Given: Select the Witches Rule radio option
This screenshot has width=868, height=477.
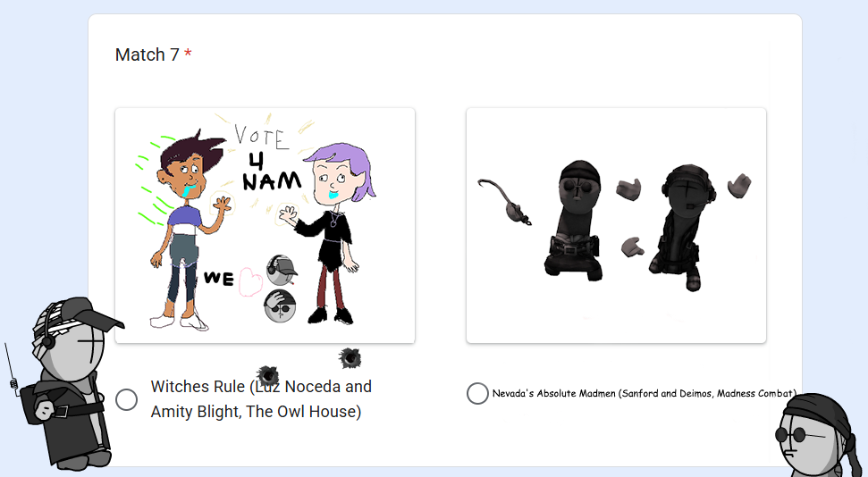Looking at the screenshot, I should click(x=126, y=399).
